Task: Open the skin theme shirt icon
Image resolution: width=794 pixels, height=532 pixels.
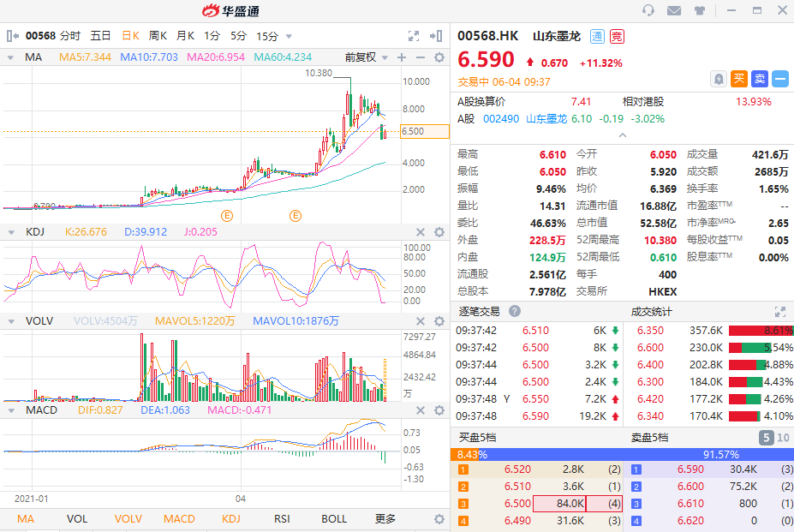Action: click(x=699, y=10)
